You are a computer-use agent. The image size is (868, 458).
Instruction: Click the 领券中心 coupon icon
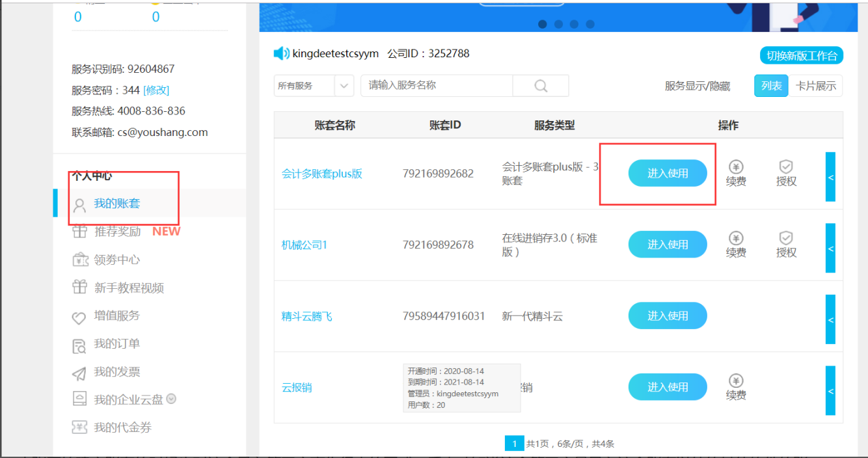tap(79, 260)
